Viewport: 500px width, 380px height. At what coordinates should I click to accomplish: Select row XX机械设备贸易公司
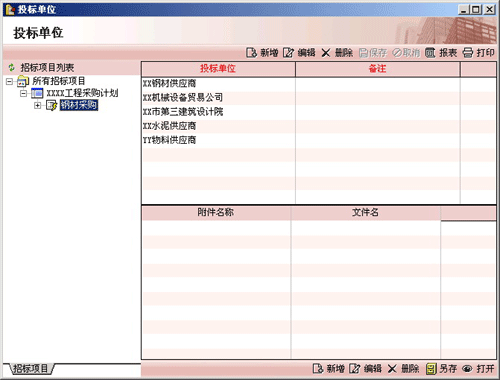tap(319, 98)
